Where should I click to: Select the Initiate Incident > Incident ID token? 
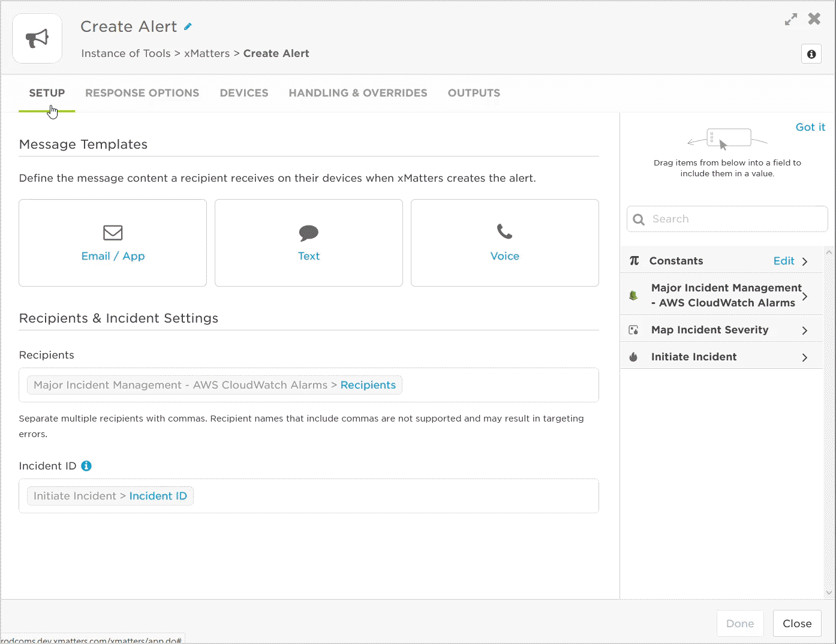tap(110, 496)
